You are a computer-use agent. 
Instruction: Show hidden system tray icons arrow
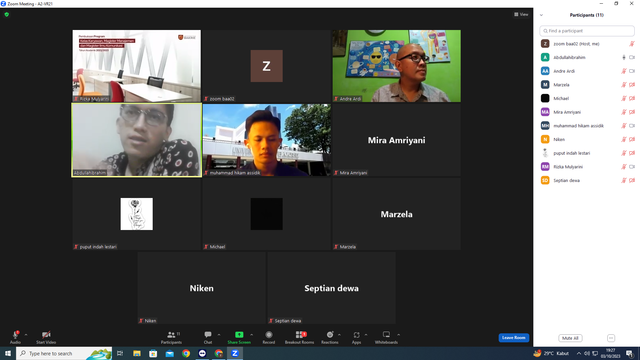pyautogui.click(x=578, y=353)
